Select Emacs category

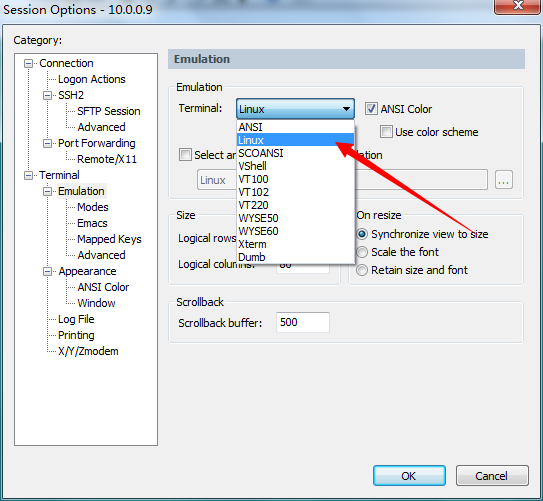click(92, 223)
